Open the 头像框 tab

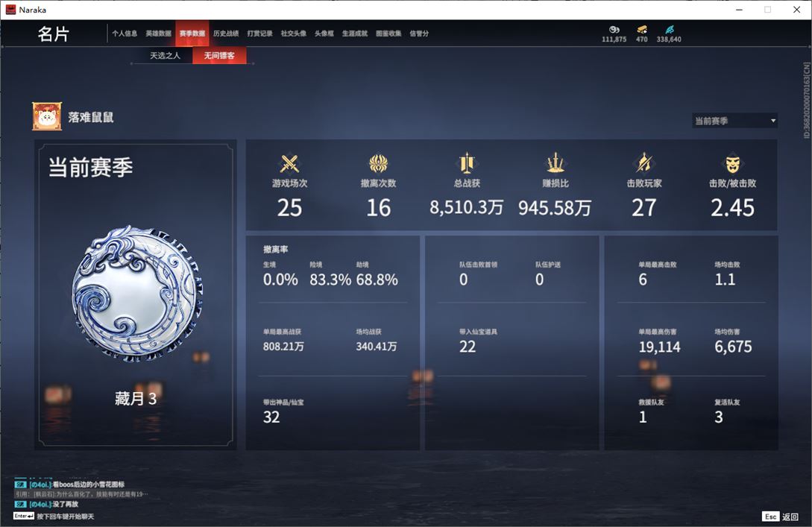tap(324, 34)
